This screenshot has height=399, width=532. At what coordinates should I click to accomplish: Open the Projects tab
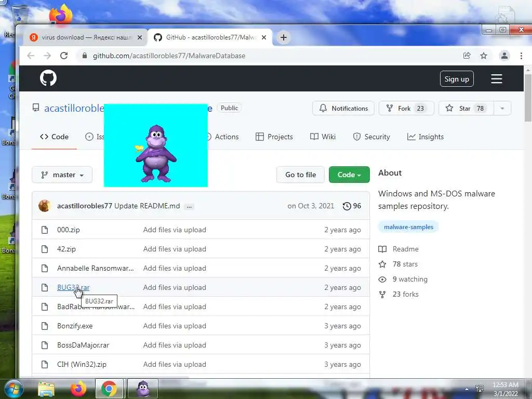point(274,137)
